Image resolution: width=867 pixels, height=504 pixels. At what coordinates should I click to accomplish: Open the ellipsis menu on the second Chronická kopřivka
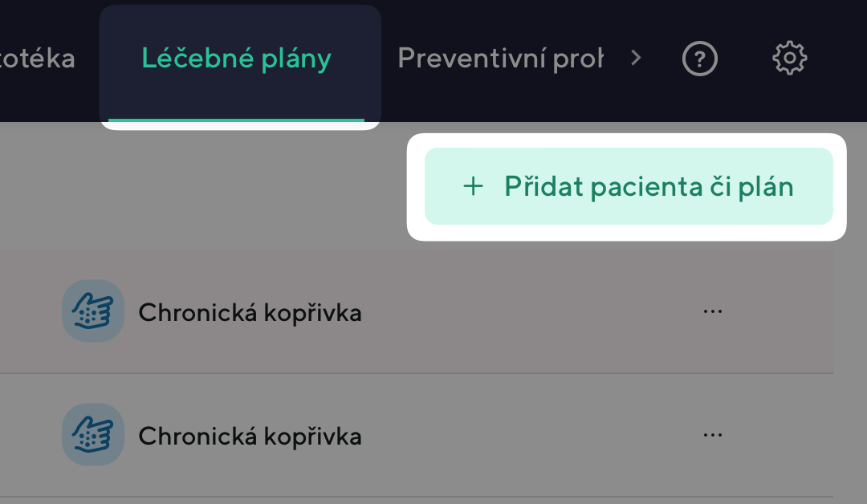(x=713, y=434)
